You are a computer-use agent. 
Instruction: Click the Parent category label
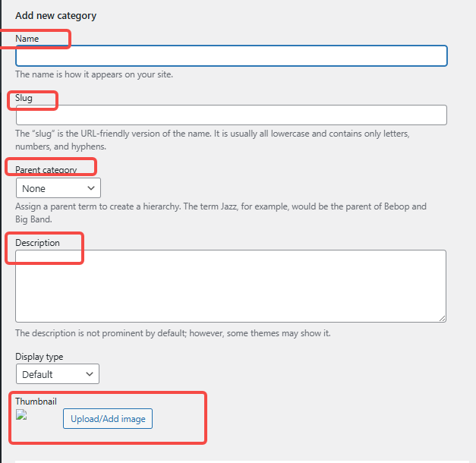pos(46,170)
